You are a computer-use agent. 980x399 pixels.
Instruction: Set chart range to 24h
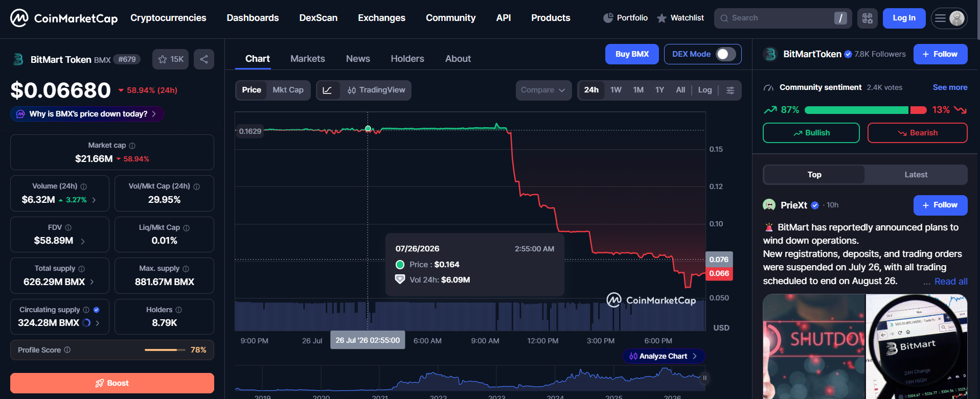[x=591, y=90]
